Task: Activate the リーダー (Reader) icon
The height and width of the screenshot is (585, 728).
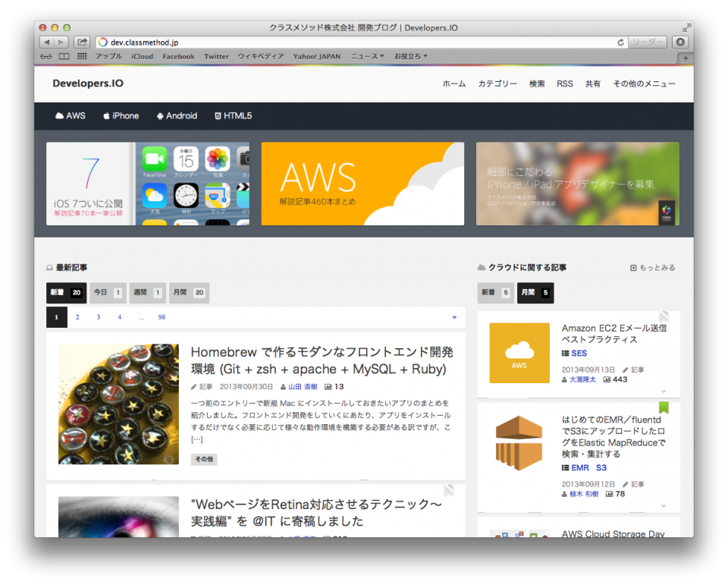Action: click(x=648, y=42)
